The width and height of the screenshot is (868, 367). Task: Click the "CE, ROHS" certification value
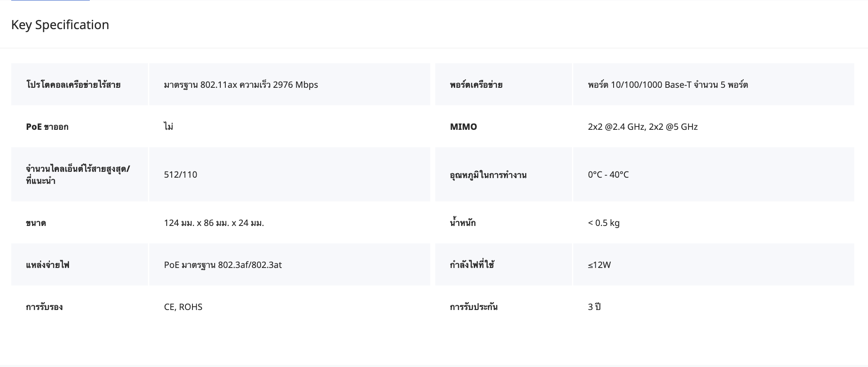pos(183,307)
